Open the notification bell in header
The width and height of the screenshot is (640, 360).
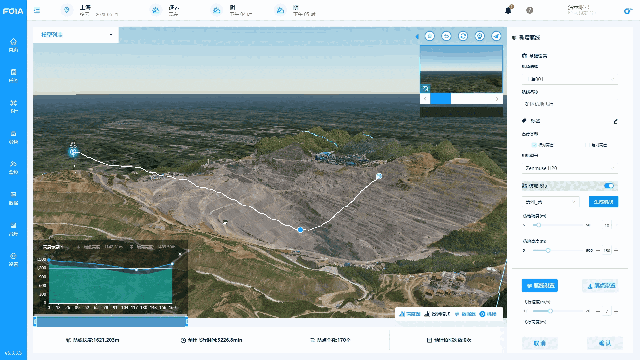pos(508,10)
